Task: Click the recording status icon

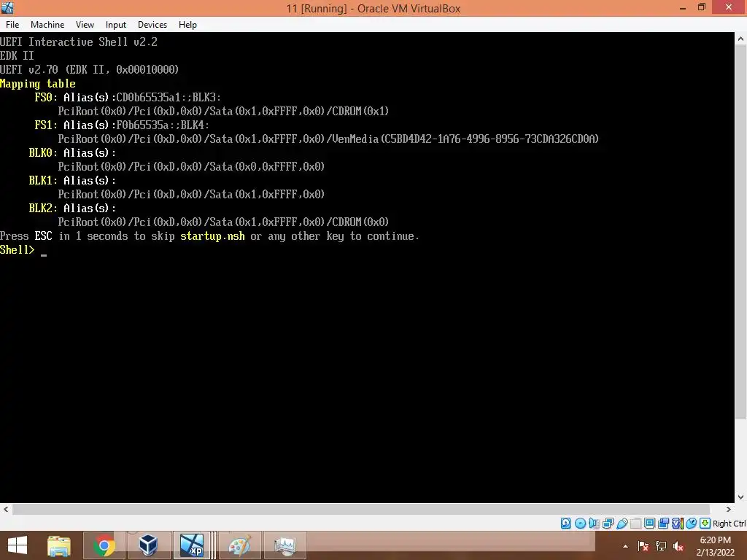Action: pos(663,524)
